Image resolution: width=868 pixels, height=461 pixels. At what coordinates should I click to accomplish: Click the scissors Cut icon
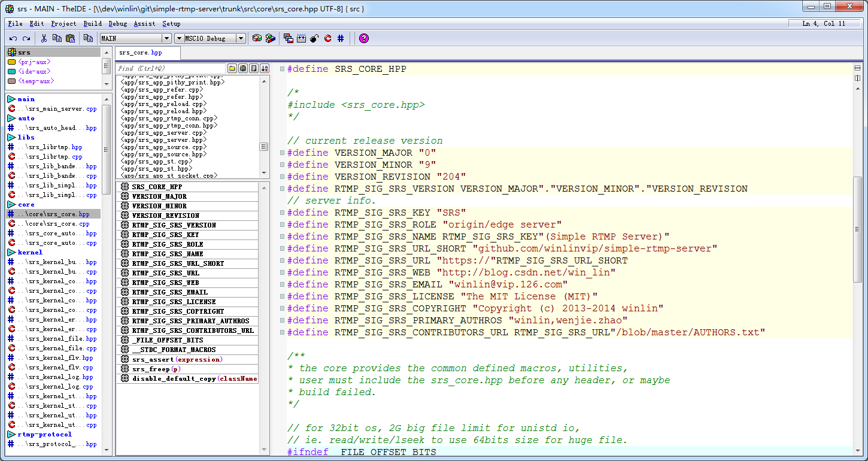tap(44, 38)
